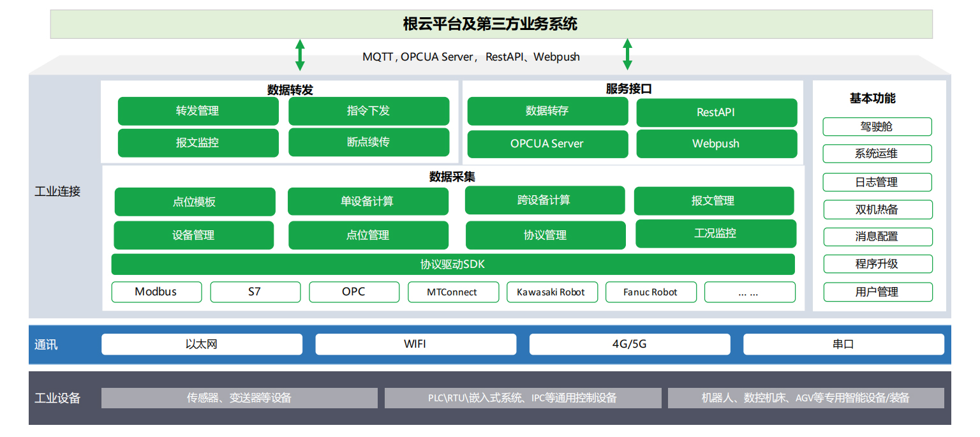Screen dimensions: 980x437
Task: Click the 根云平台及第三方业务系统 header bar
Action: pos(491,24)
